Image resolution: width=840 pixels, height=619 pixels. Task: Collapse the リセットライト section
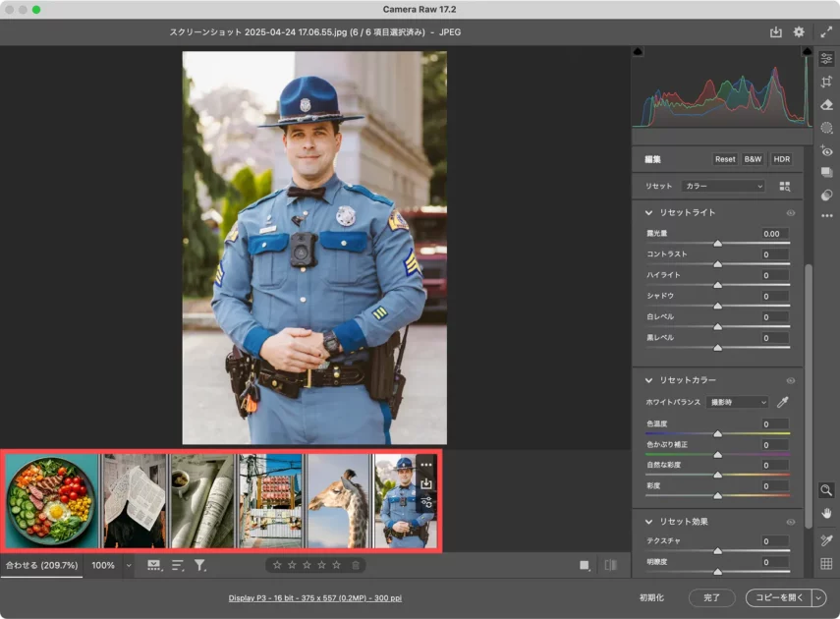coord(648,213)
